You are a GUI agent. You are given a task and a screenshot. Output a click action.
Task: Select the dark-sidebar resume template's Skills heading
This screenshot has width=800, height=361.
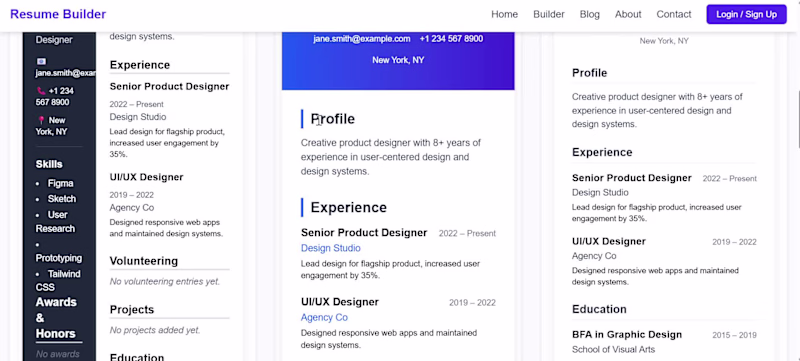click(x=49, y=164)
